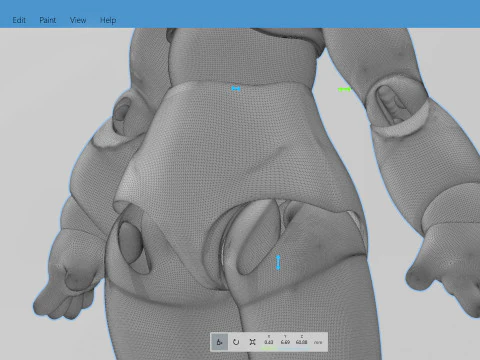
Task: Click the Y dimension value field
Action: point(285,342)
